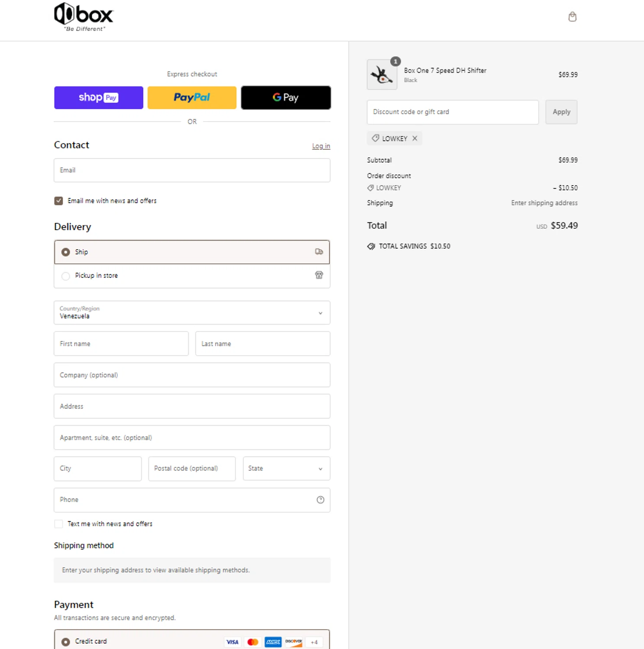Open the shopping bag cart icon
644x649 pixels.
click(x=572, y=17)
